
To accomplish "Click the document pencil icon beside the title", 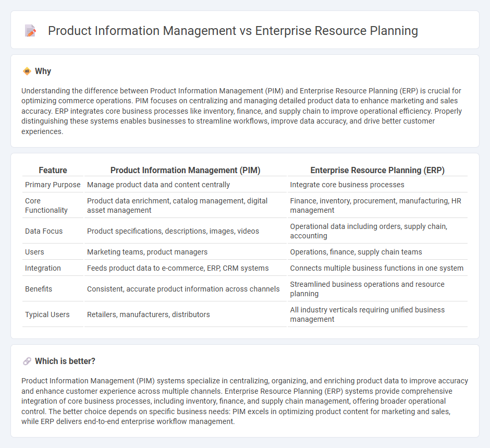I will click(30, 31).
